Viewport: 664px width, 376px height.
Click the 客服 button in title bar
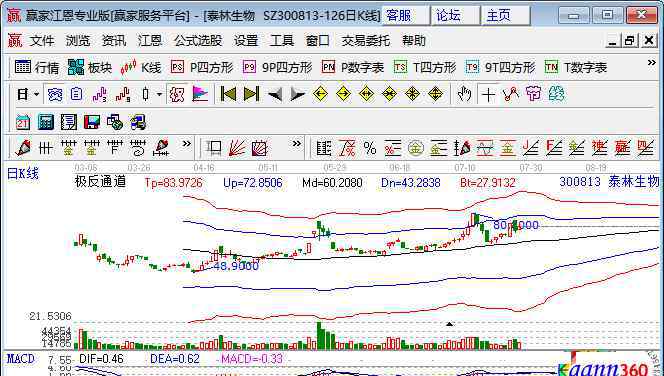click(x=405, y=16)
